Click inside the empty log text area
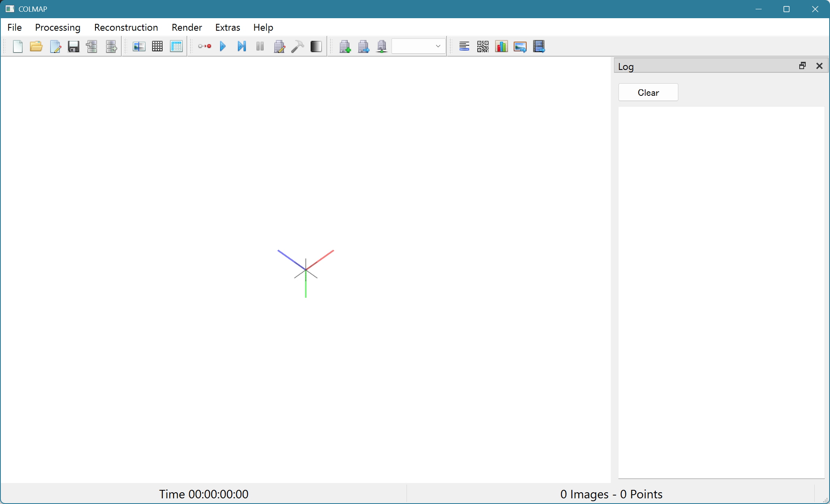The height and width of the screenshot is (504, 830). pyautogui.click(x=721, y=291)
